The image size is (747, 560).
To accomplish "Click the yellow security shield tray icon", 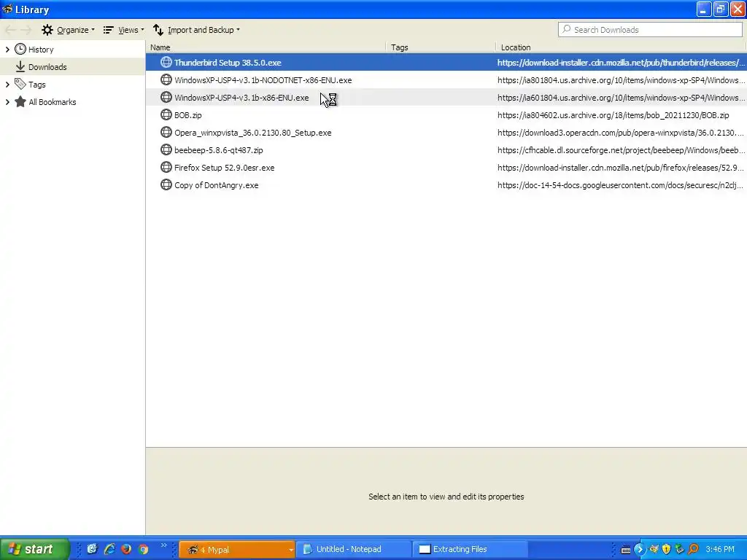I will pos(667,550).
